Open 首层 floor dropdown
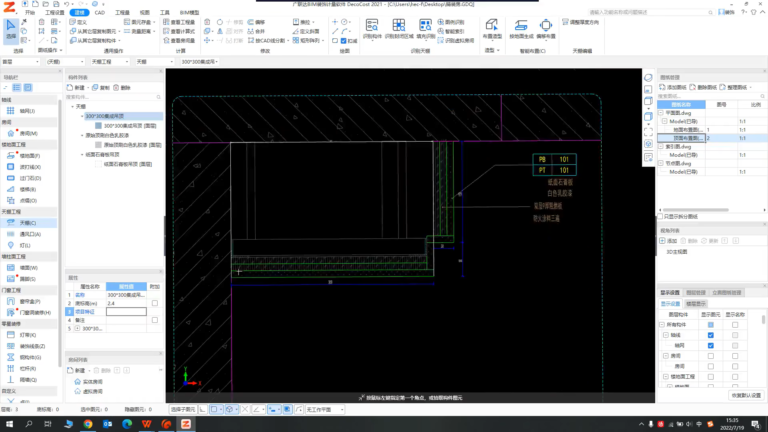 pyautogui.click(x=21, y=62)
